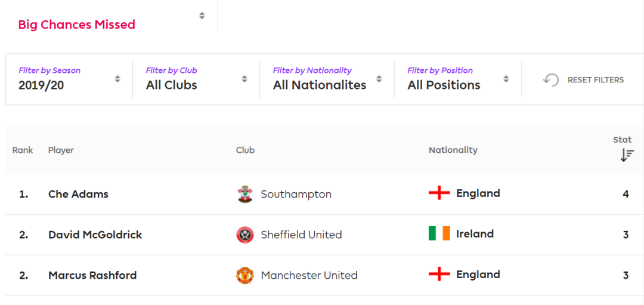Open the Big Chances Missed stat selector
644x305 pixels.
(x=112, y=20)
